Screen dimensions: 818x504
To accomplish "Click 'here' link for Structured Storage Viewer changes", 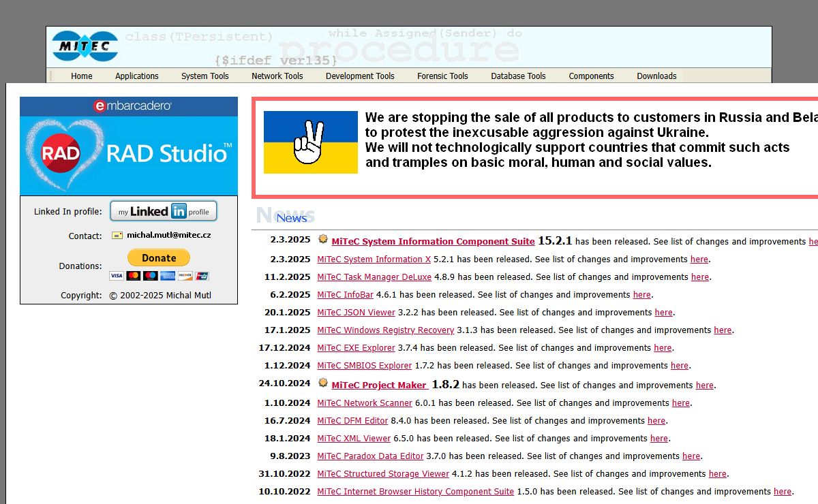I will (718, 474).
